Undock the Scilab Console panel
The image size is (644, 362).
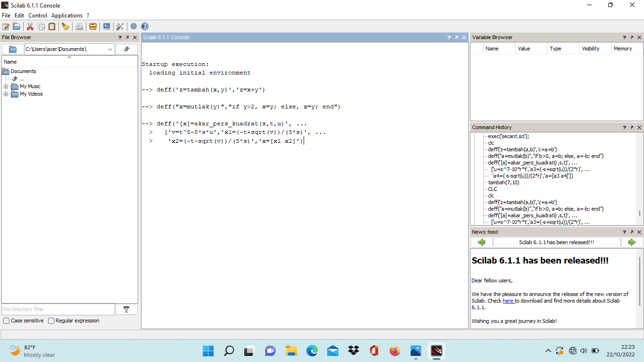tap(456, 37)
